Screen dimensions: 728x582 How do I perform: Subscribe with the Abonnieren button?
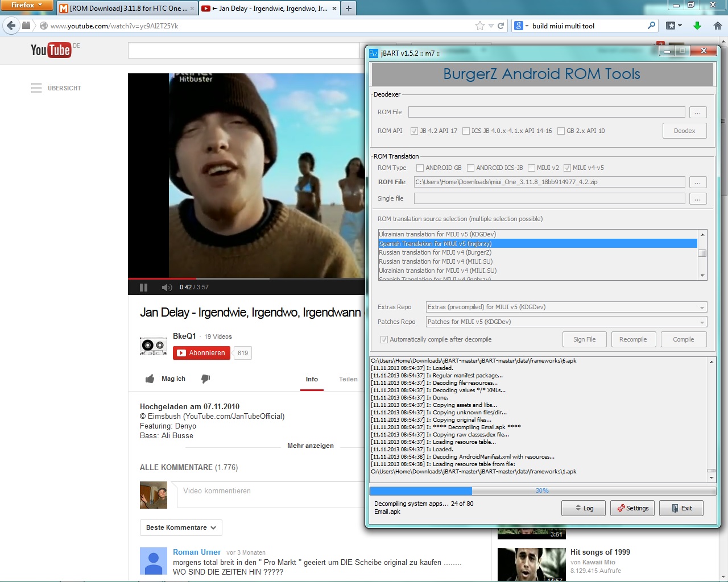(x=201, y=353)
